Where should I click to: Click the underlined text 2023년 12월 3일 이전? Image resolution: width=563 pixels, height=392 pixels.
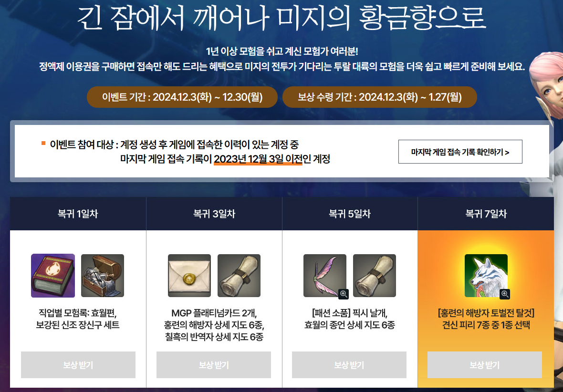[x=258, y=159]
